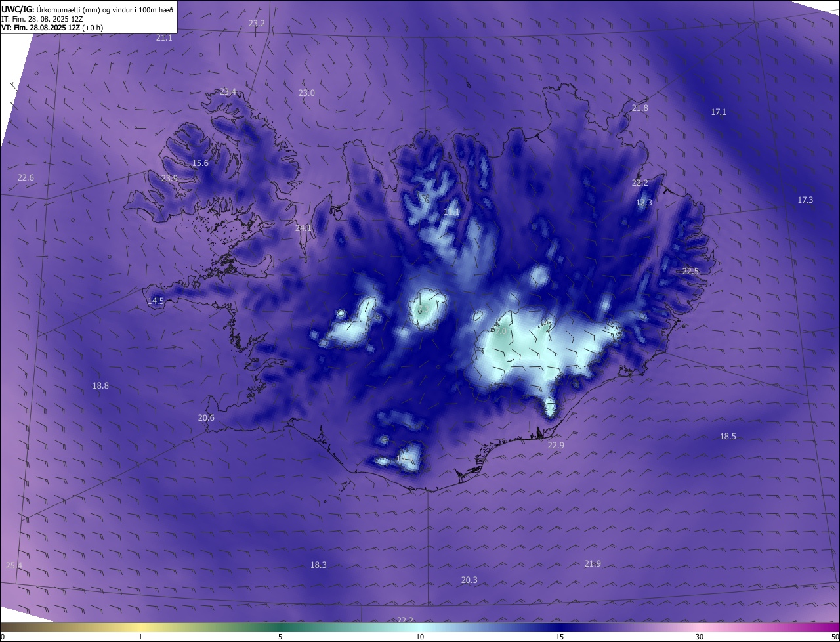Click the 18.8 value label

pyautogui.click(x=100, y=386)
